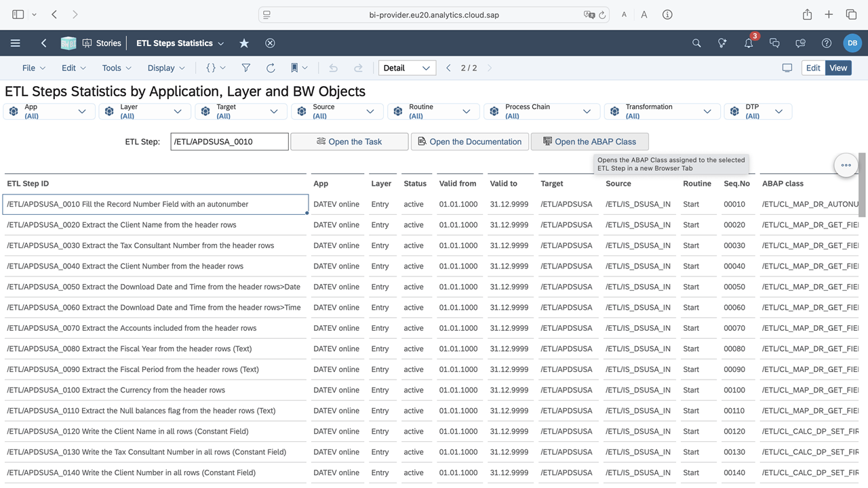Click the favorite star icon

tap(244, 43)
